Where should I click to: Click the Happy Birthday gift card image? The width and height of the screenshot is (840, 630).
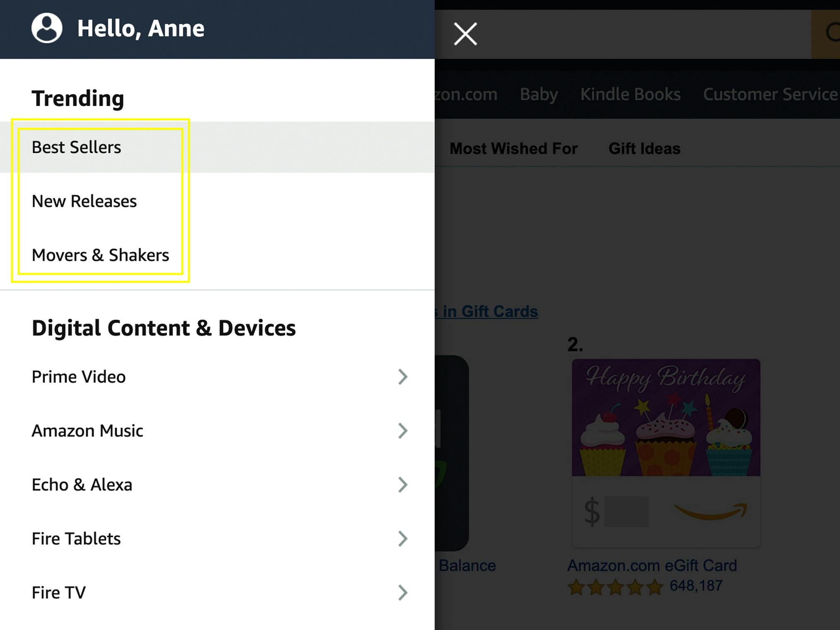point(666,418)
